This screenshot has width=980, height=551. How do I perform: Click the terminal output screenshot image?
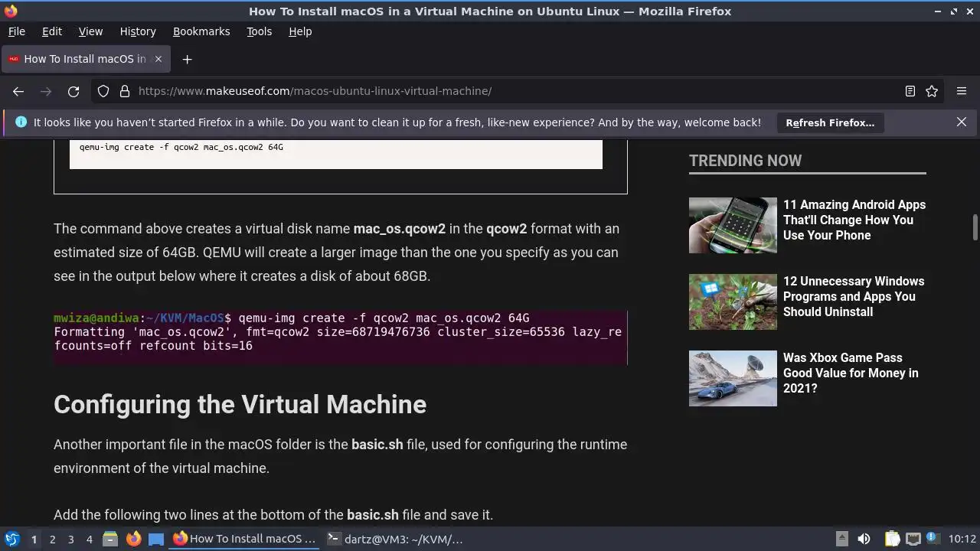341,337
